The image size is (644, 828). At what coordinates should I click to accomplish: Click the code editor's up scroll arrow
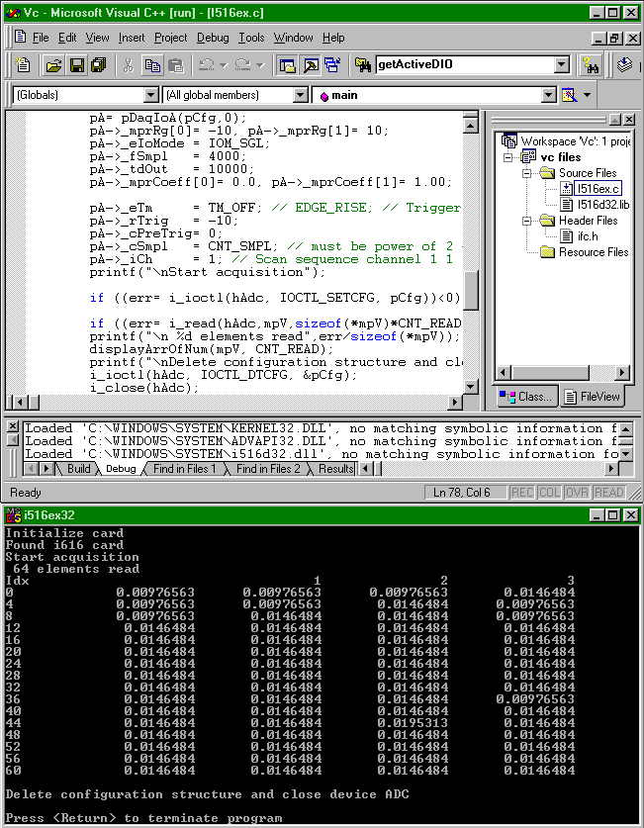pos(470,126)
